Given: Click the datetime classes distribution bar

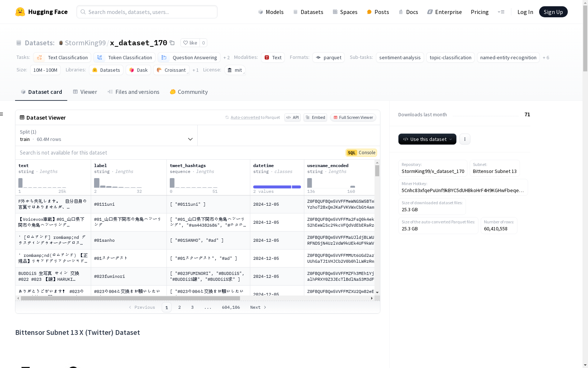Looking at the screenshot, I should 277,187.
